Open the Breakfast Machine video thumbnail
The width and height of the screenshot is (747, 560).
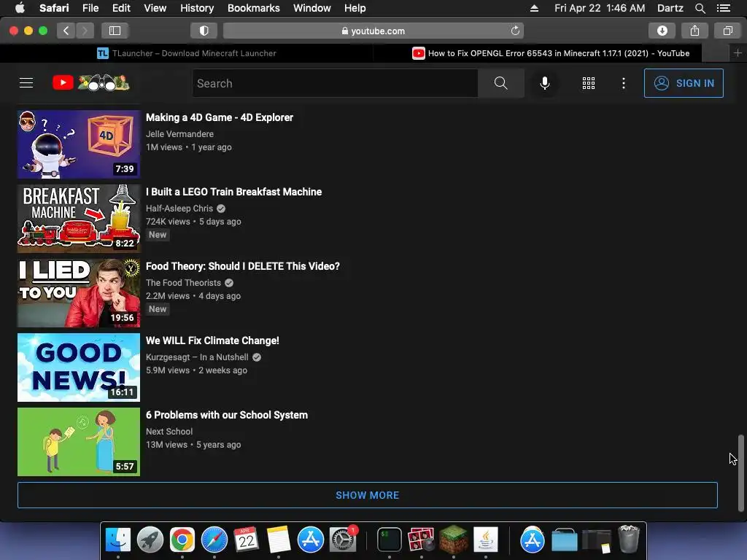pos(79,219)
